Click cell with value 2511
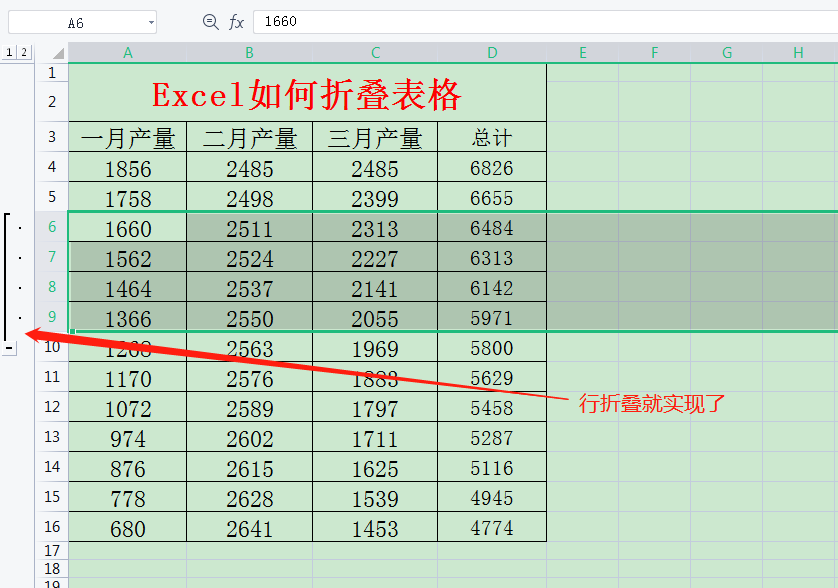The width and height of the screenshot is (838, 588). pos(250,227)
